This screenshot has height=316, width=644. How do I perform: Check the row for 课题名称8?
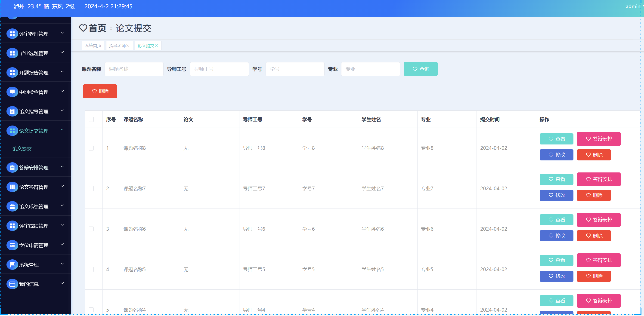(x=91, y=148)
